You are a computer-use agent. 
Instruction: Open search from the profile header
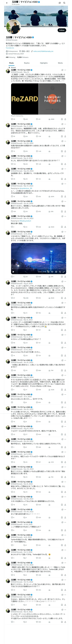click(x=64, y=3)
